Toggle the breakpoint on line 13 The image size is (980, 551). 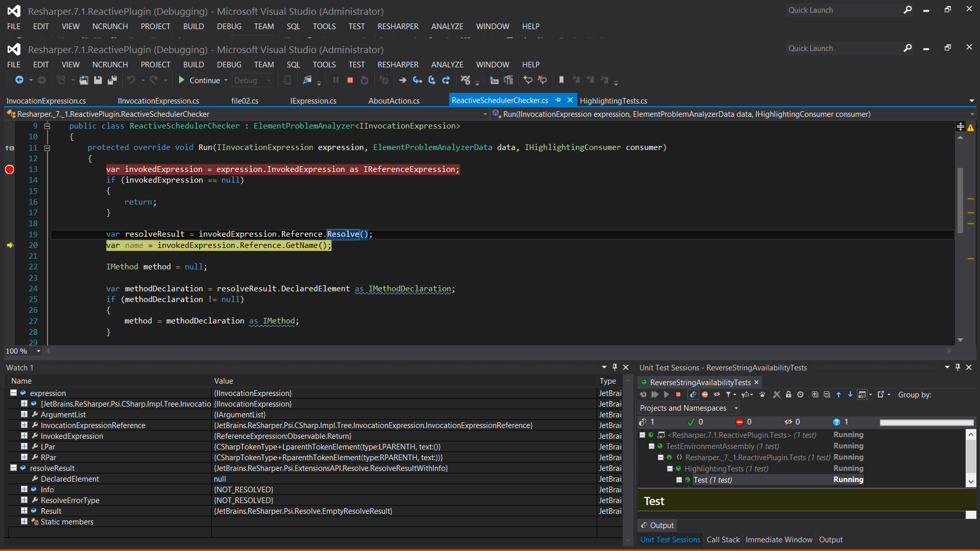[x=9, y=169]
